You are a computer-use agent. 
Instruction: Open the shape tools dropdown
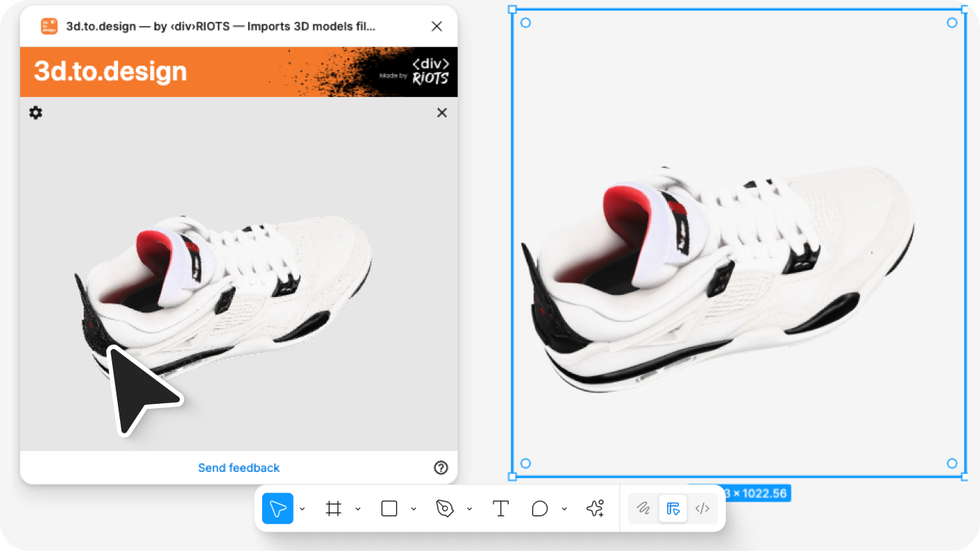click(414, 509)
